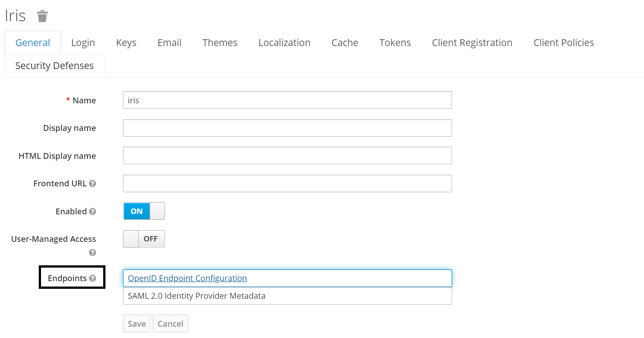Viewport: 644px width, 338px height.
Task: Go to the Email tab
Action: 169,43
